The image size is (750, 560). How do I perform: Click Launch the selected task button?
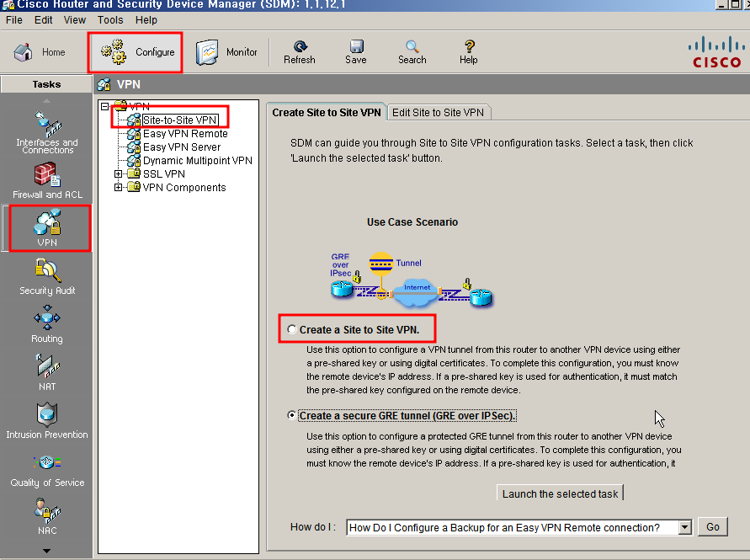[x=560, y=493]
